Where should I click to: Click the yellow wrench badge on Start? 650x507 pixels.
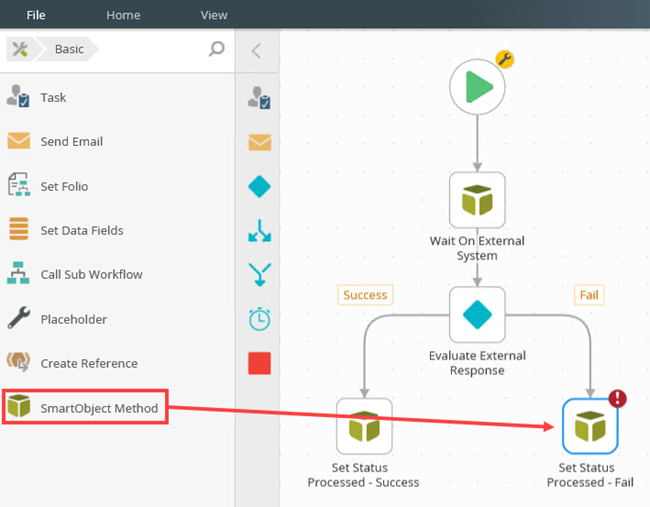point(504,59)
